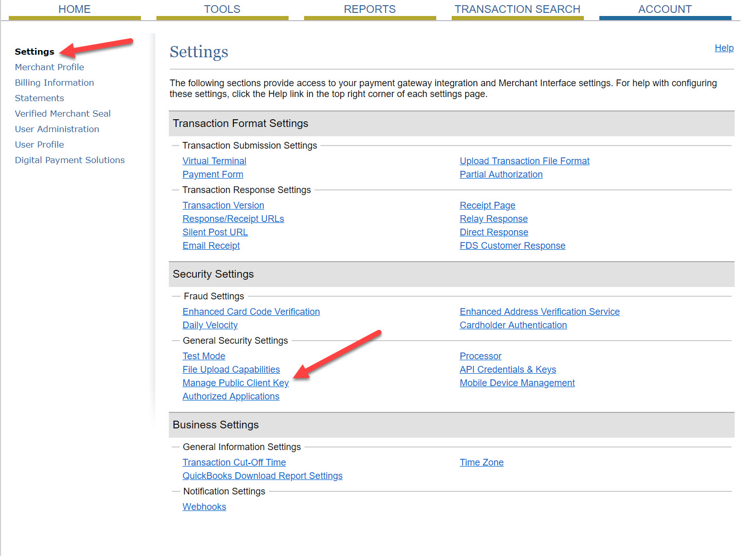Switch to the REPORTS tab
The width and height of the screenshot is (747, 560).
coord(370,9)
